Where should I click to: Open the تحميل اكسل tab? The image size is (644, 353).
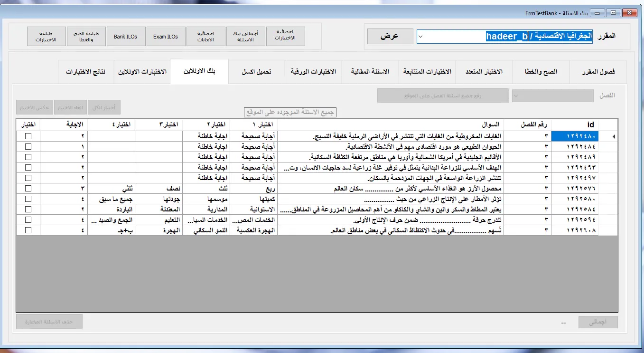pos(257,72)
